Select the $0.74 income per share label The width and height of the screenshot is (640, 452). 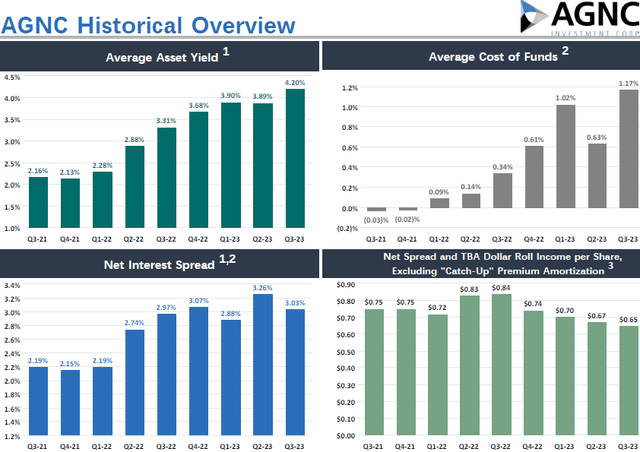pos(533,304)
